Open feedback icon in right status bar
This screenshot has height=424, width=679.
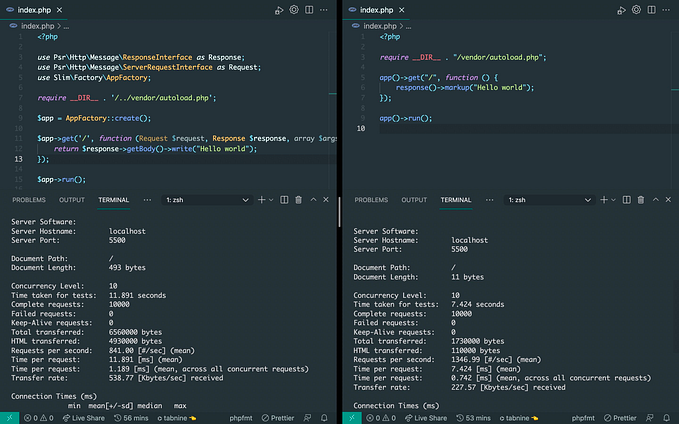pyautogui.click(x=650, y=418)
